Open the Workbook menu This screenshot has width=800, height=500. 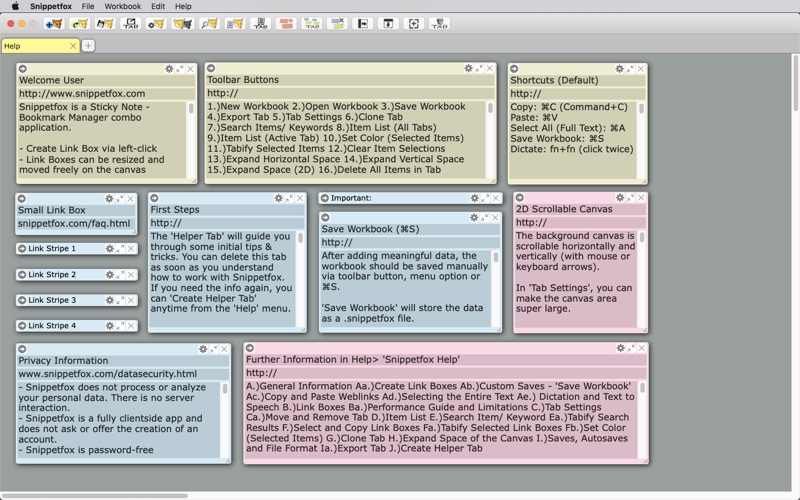tap(122, 6)
